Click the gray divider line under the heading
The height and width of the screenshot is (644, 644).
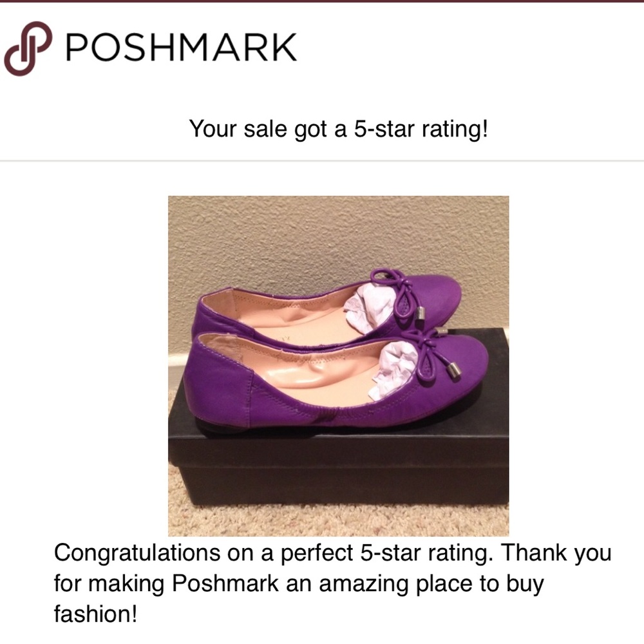(x=322, y=161)
